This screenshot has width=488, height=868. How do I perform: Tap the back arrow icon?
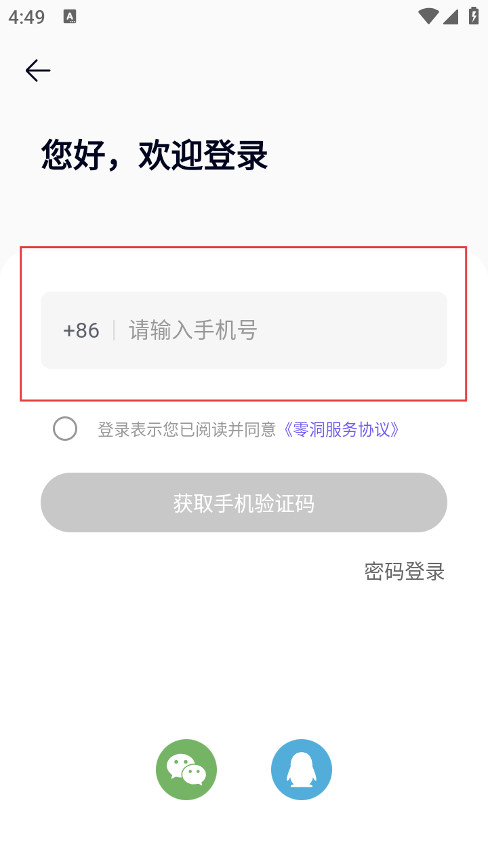(x=38, y=71)
